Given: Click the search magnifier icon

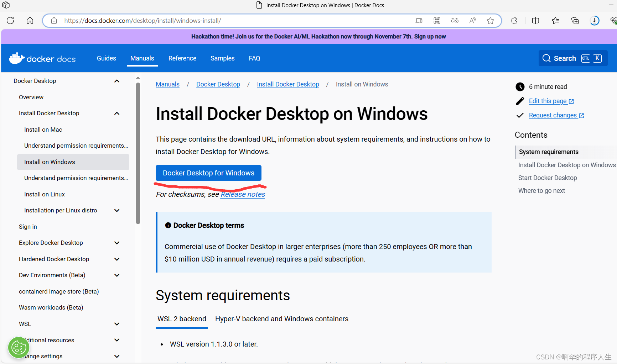Looking at the screenshot, I should (546, 58).
